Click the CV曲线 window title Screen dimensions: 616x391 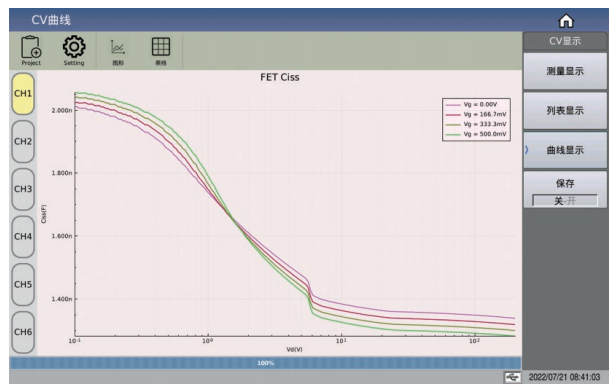[51, 20]
